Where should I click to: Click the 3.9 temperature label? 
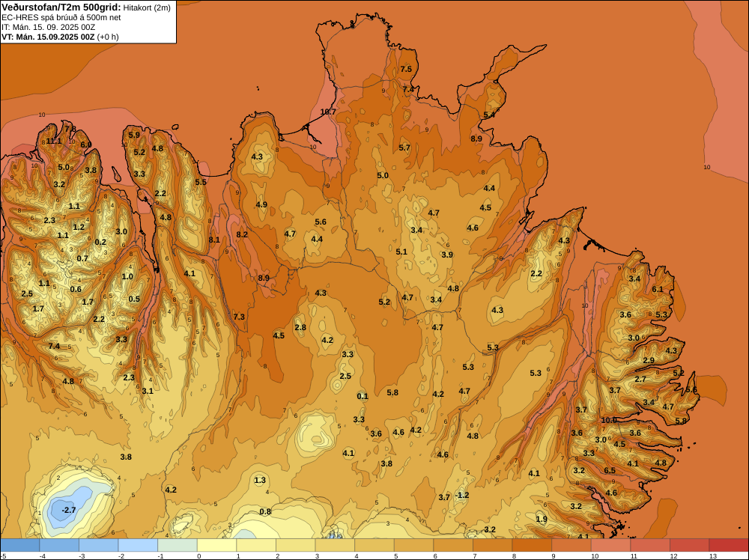point(447,255)
